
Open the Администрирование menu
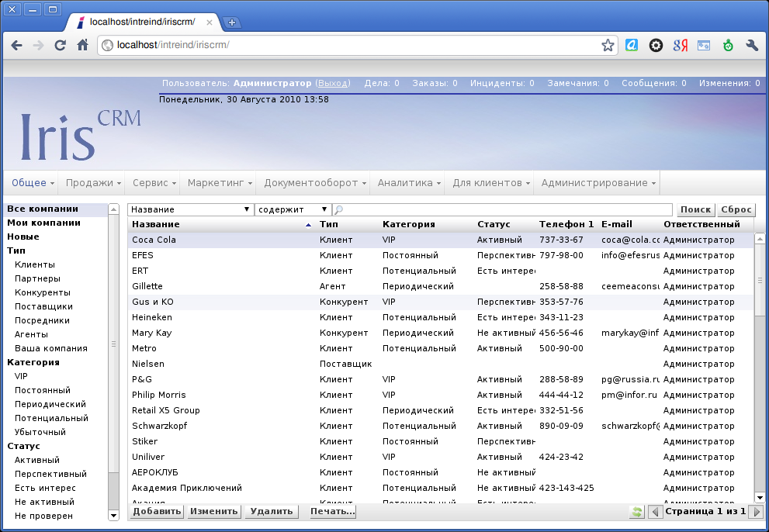[598, 183]
